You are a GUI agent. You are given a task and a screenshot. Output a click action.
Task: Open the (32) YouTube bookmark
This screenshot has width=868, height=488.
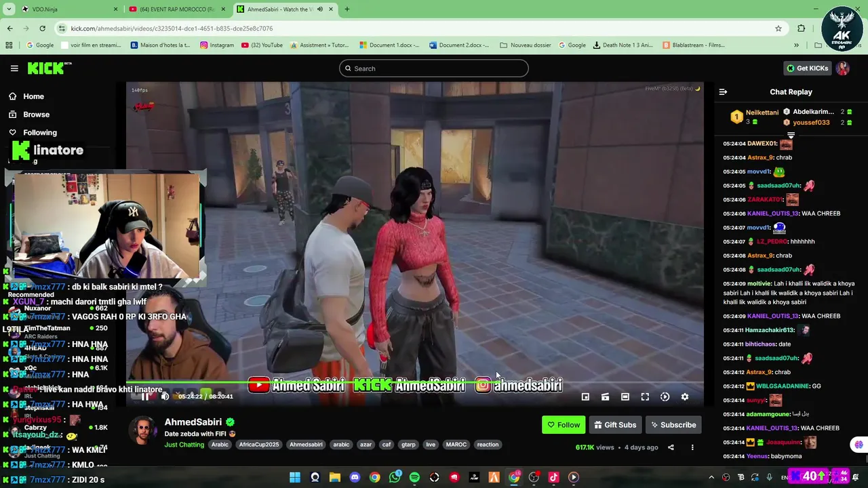click(261, 45)
